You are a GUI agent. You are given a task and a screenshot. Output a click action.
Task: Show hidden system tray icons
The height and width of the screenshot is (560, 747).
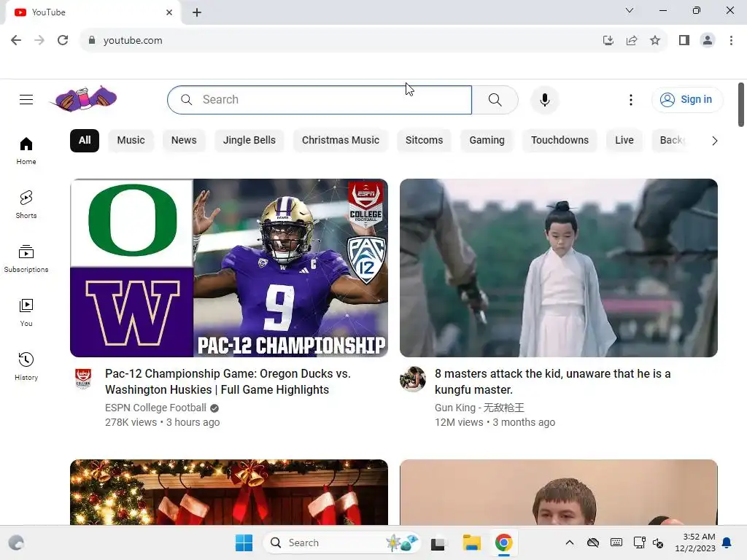[569, 542]
